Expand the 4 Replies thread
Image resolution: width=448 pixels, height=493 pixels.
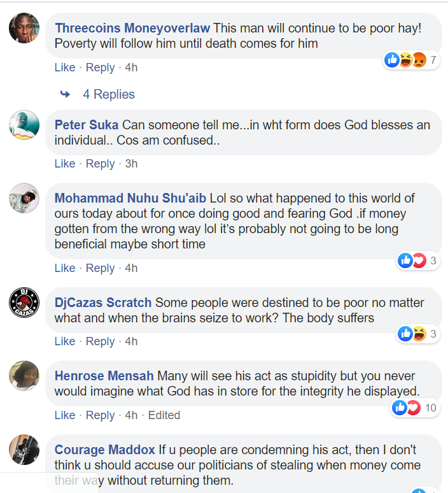click(109, 94)
